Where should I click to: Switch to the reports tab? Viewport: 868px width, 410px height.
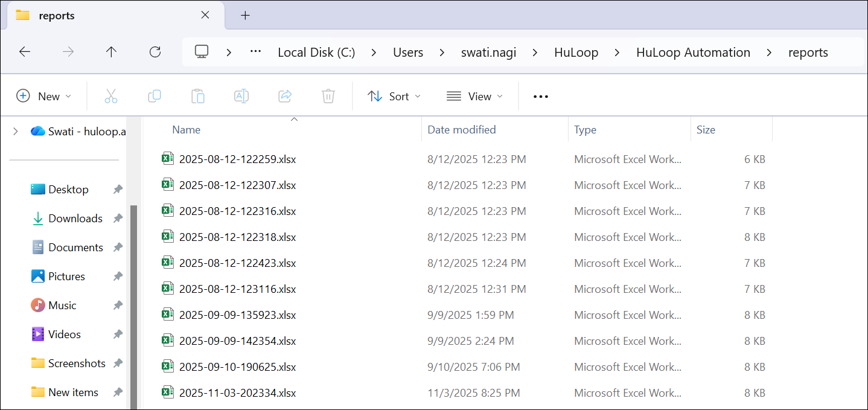coord(57,15)
